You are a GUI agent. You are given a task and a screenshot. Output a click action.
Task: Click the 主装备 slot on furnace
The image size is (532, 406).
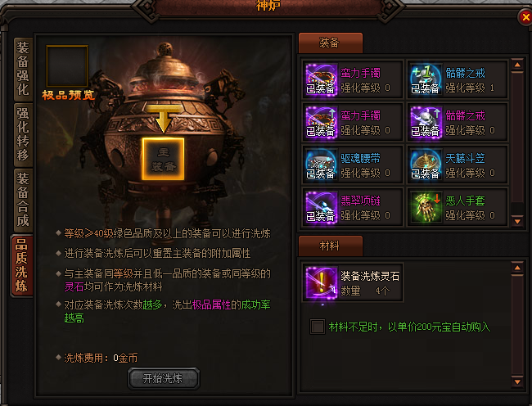pos(163,159)
